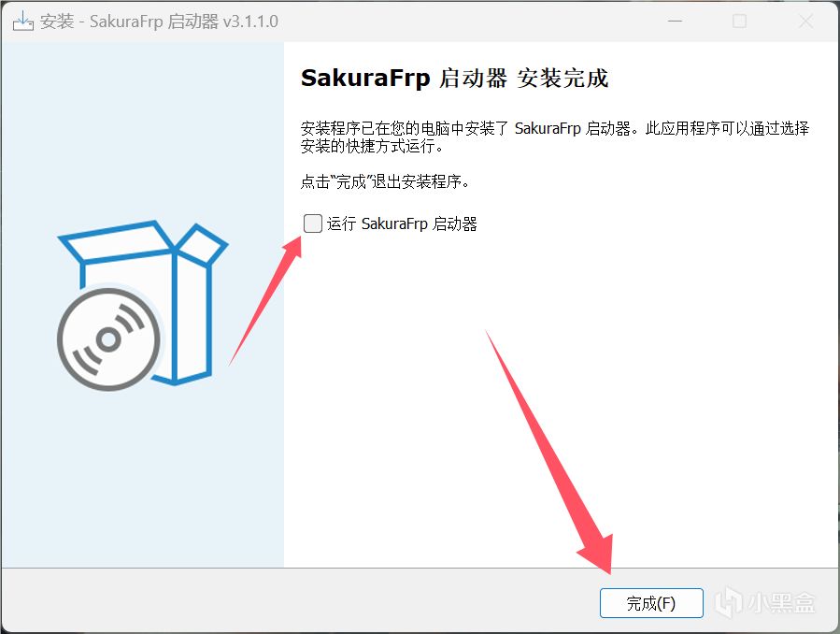Click the 安装 - SakuraFrp 启动器 v3.1.1.0 title

coord(159,22)
